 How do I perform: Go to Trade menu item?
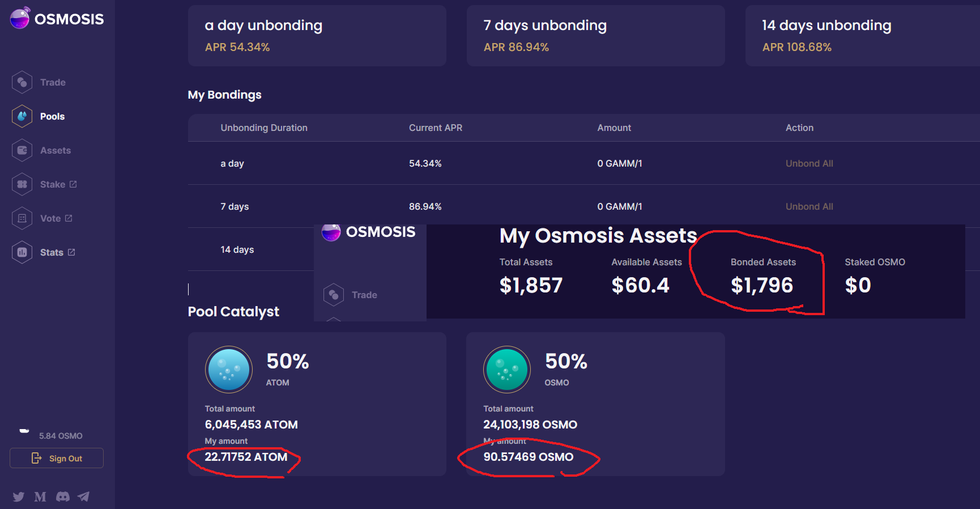(53, 82)
